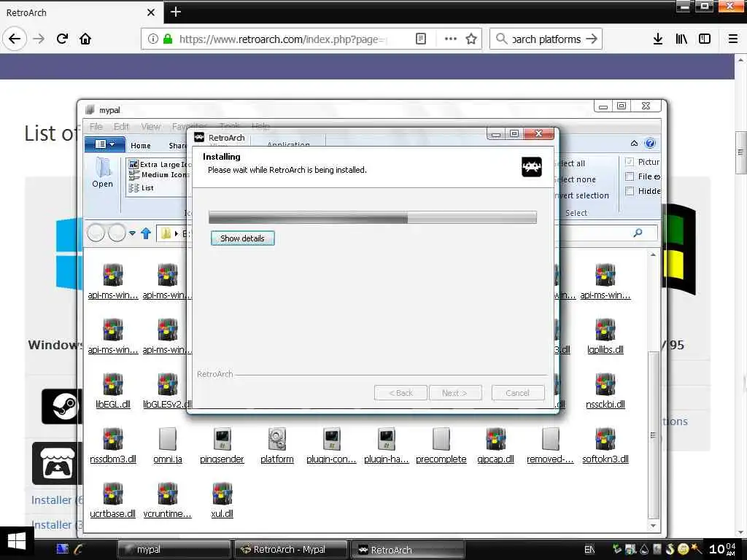The image size is (747, 560).
Task: Click Open folder button in ribbon
Action: 102,172
